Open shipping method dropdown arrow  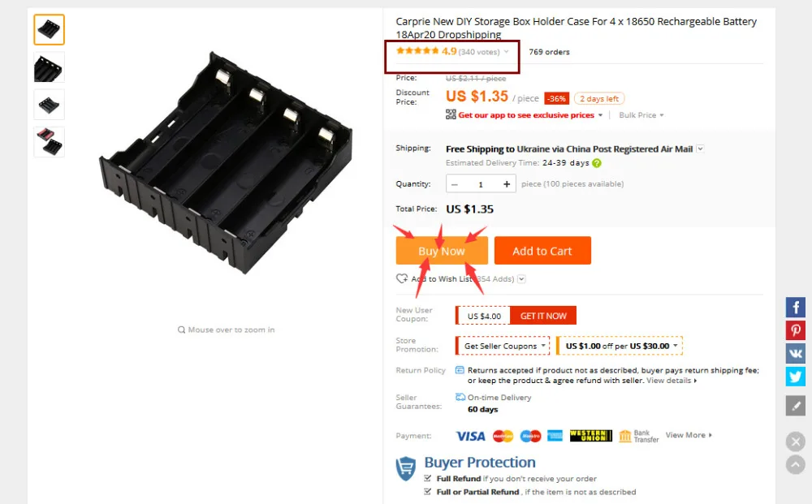click(700, 149)
